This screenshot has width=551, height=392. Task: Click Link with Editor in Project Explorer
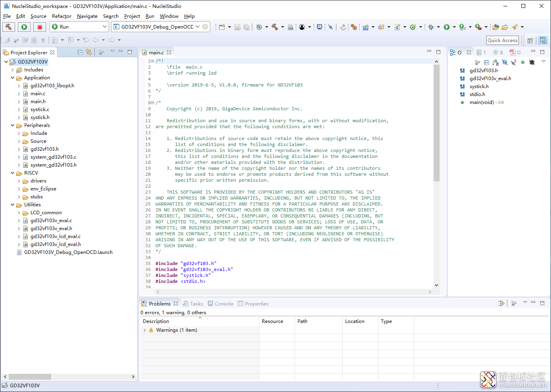(88, 52)
